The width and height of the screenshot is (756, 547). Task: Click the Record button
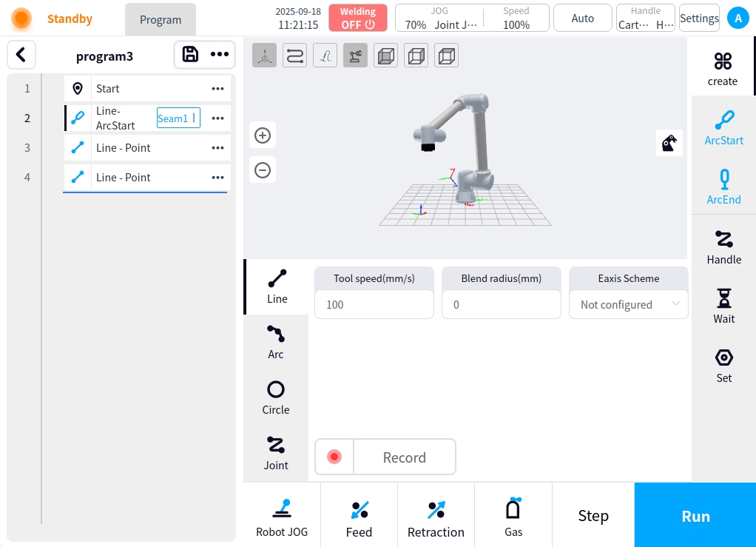pos(385,457)
